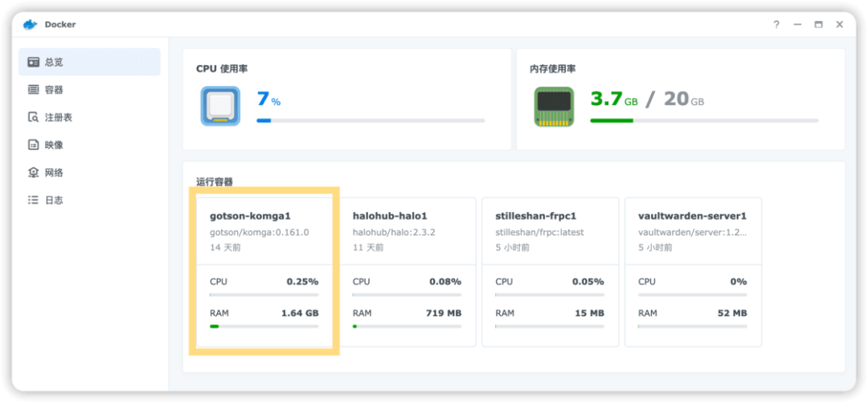Click vaultwarden-server1 CPU usage bar
This screenshot has width=868, height=403.
click(x=693, y=295)
